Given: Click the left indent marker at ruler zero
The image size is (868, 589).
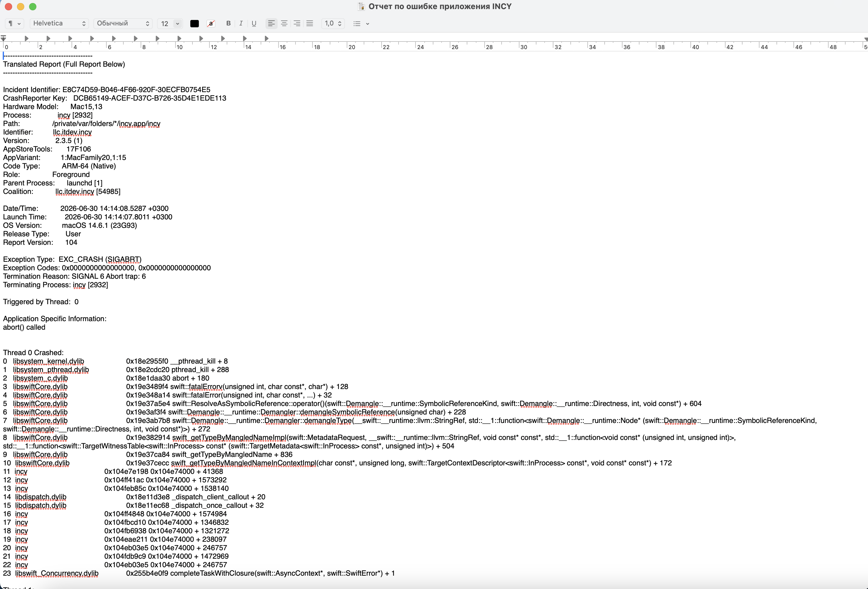Looking at the screenshot, I should click(x=3, y=38).
